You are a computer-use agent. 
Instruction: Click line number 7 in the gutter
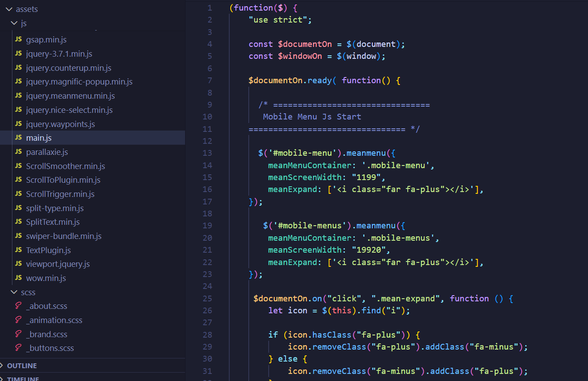click(210, 80)
